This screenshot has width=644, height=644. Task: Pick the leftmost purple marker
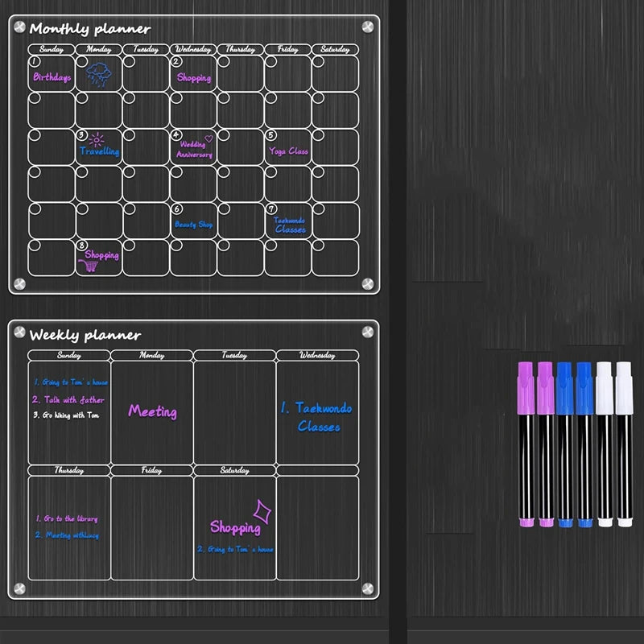[526, 444]
